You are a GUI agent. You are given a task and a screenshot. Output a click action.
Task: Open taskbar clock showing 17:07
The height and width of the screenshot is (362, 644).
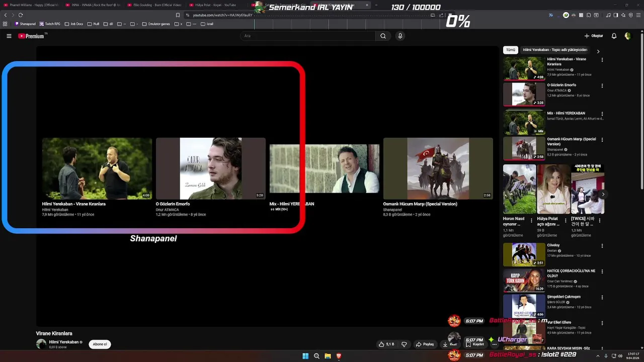[632, 356]
